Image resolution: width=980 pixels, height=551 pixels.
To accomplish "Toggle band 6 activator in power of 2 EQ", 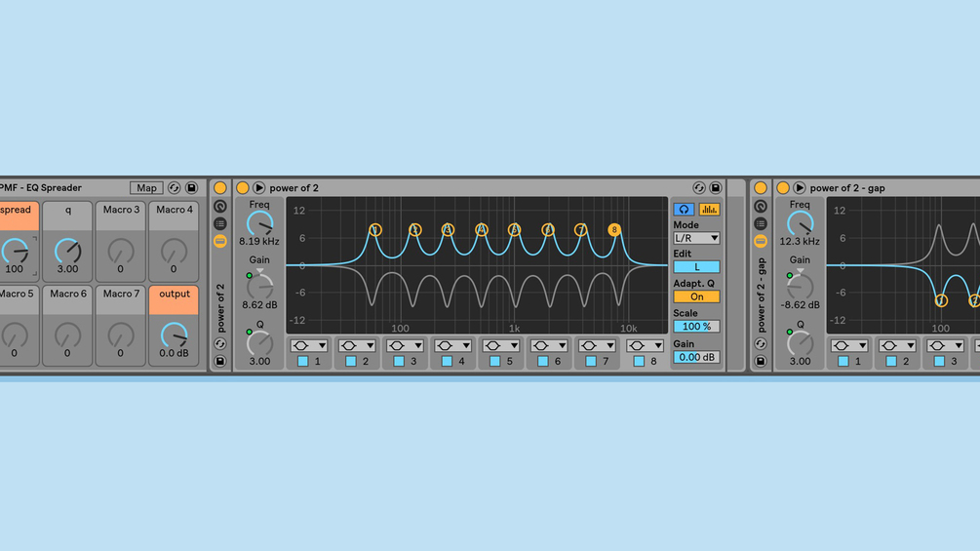I will [x=543, y=361].
